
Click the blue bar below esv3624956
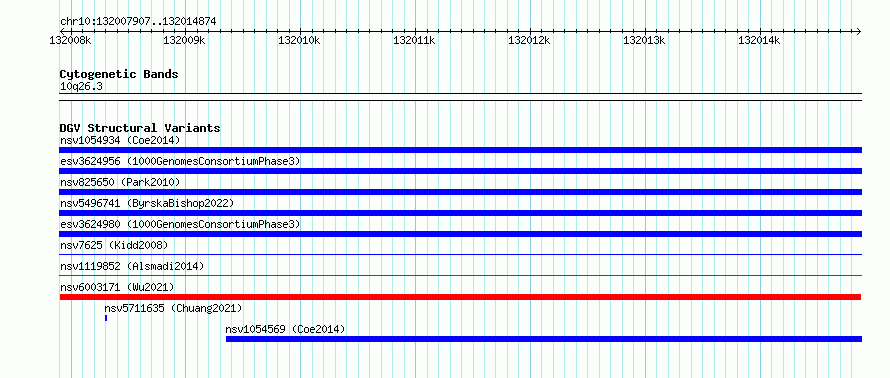460,171
